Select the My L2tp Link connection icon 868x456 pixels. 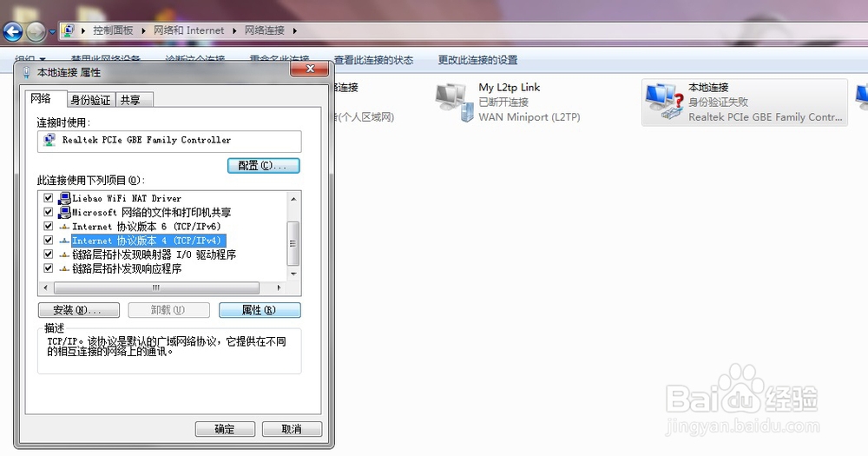[x=455, y=102]
